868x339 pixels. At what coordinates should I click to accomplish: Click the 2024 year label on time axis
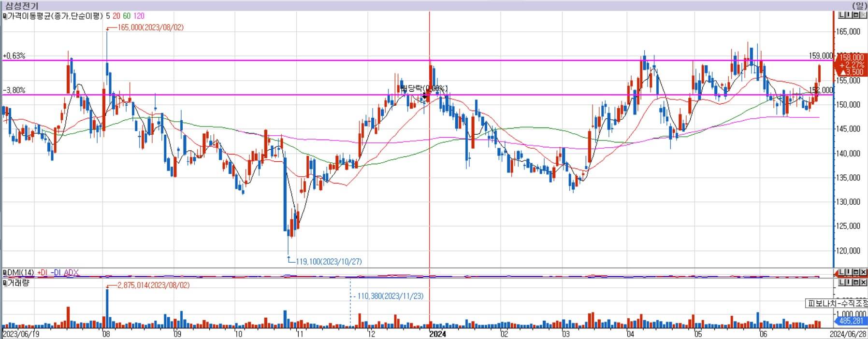(x=438, y=334)
